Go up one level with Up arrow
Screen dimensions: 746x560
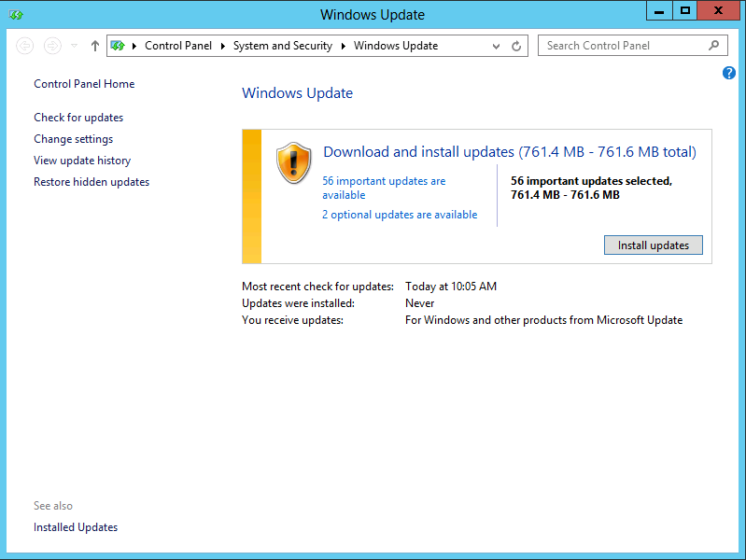point(95,46)
